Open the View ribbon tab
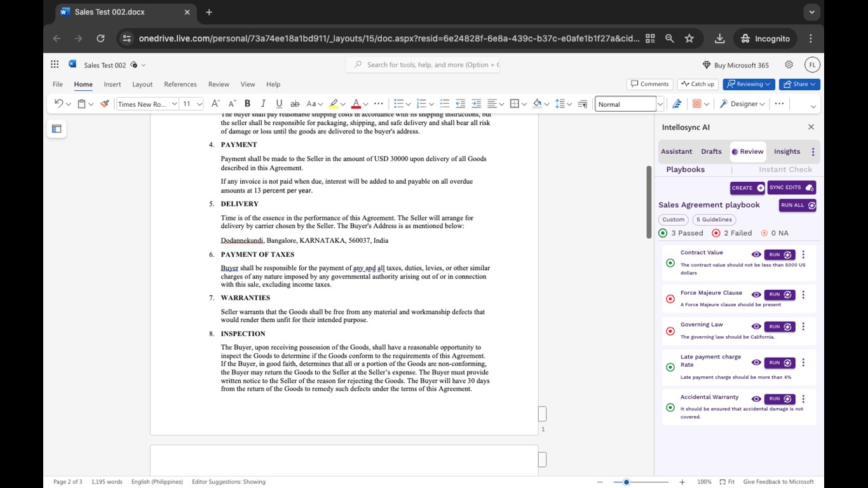Viewport: 868px width, 488px height. 248,84
